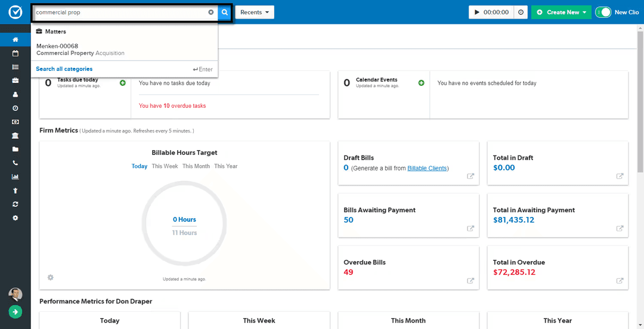
Task: Open the Contacts person sidebar icon
Action: point(15,95)
